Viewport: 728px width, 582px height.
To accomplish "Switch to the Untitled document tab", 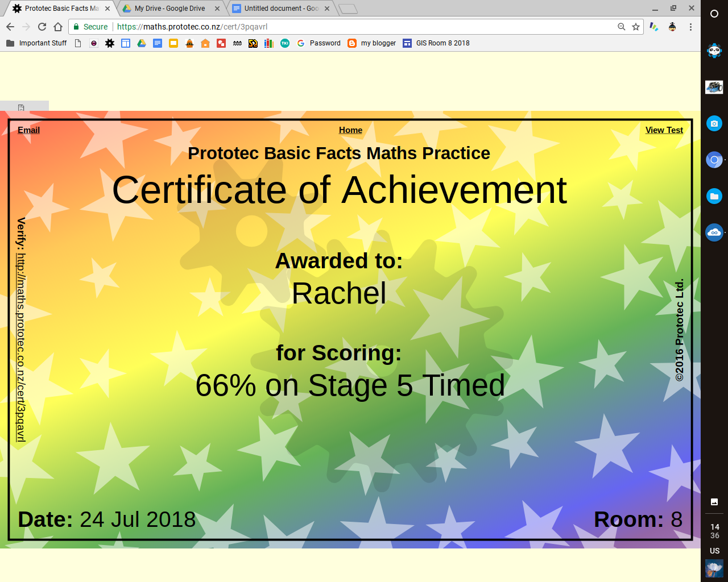I will coord(281,9).
